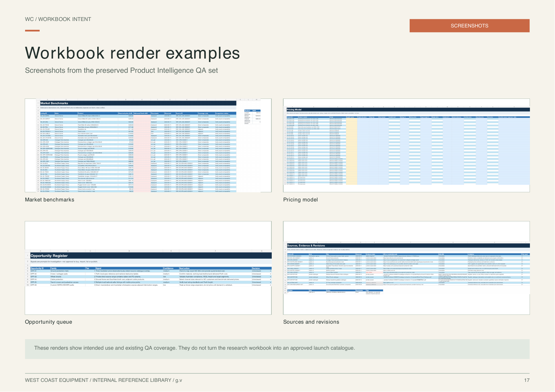555x392 pixels.
Task: Click the 'Opportunity Register' sheet title bar
Action: (x=151, y=256)
